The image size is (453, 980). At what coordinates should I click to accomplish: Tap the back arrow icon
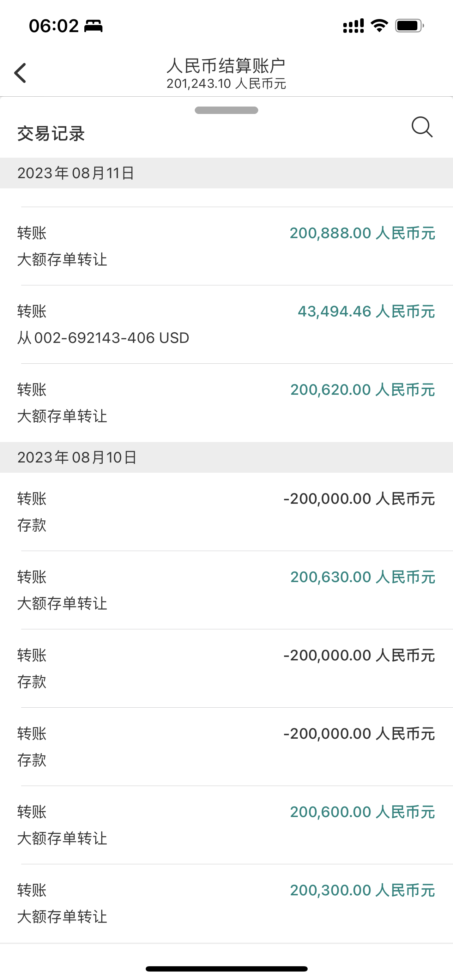(x=20, y=73)
